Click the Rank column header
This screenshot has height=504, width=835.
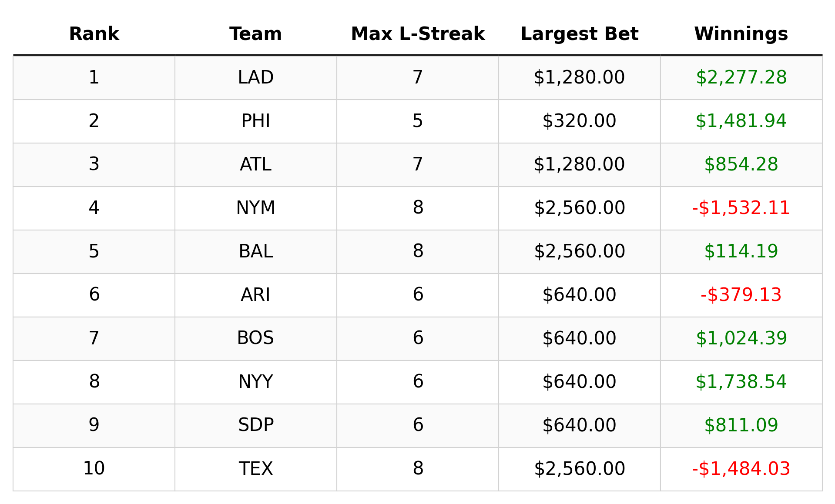94,34
